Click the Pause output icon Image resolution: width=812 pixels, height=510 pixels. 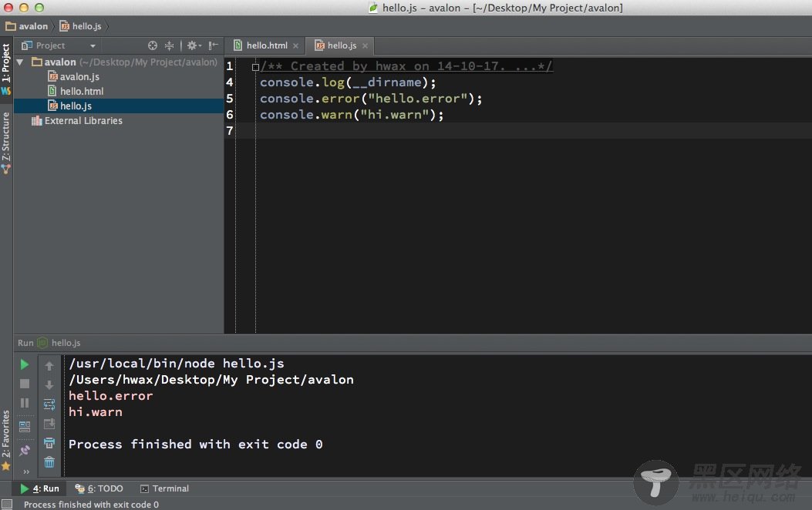point(25,403)
